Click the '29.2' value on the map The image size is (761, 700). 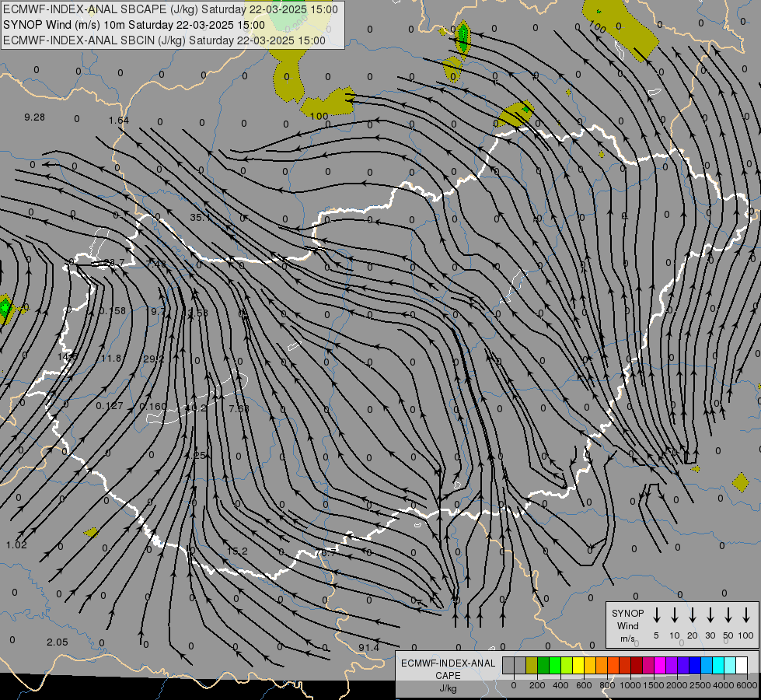(x=154, y=359)
